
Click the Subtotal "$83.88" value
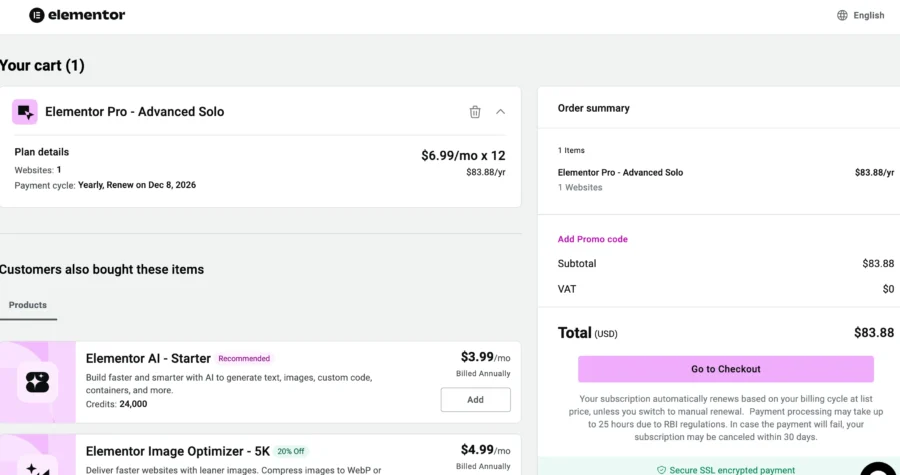click(x=878, y=264)
